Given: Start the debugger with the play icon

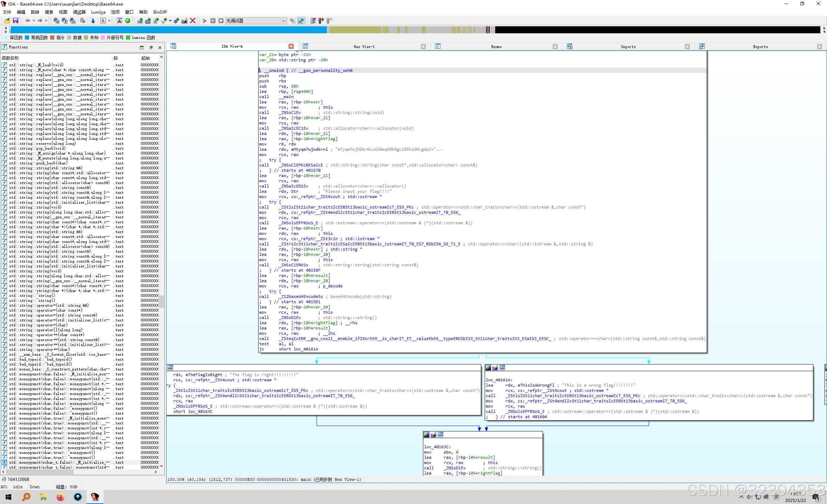Looking at the screenshot, I should coord(205,20).
